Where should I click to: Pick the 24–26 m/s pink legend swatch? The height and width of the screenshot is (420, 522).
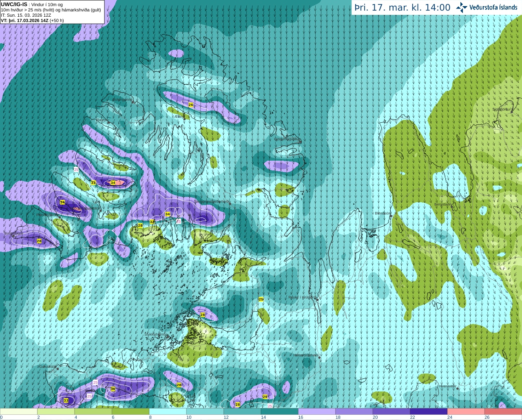tap(466, 411)
